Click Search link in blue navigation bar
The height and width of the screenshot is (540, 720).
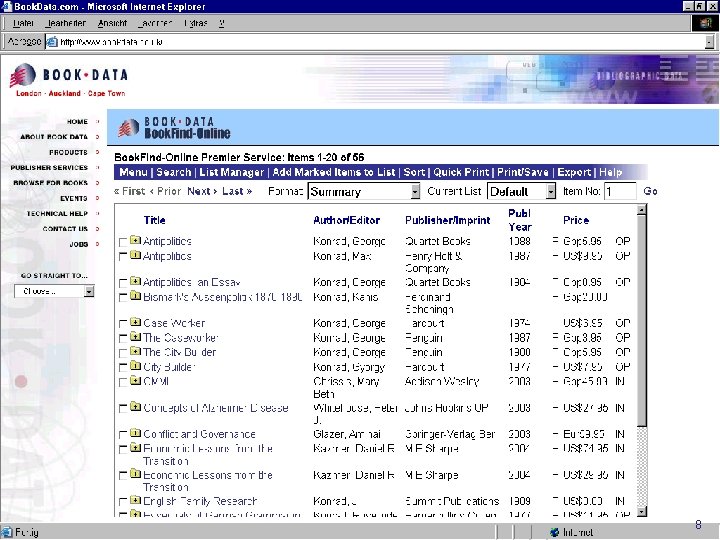(174, 172)
